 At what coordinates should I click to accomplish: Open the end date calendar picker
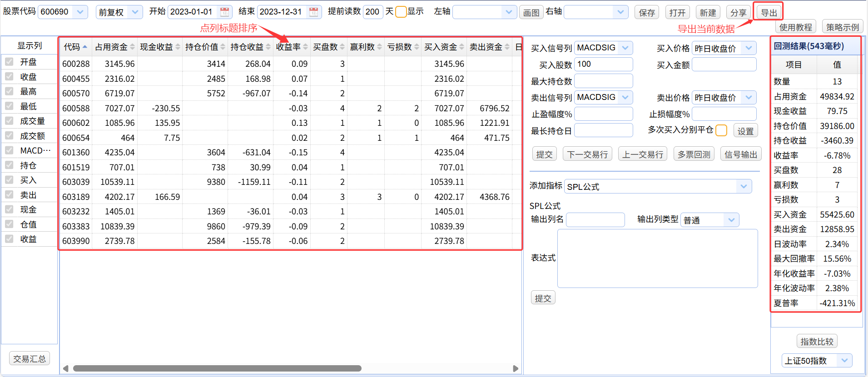[313, 12]
